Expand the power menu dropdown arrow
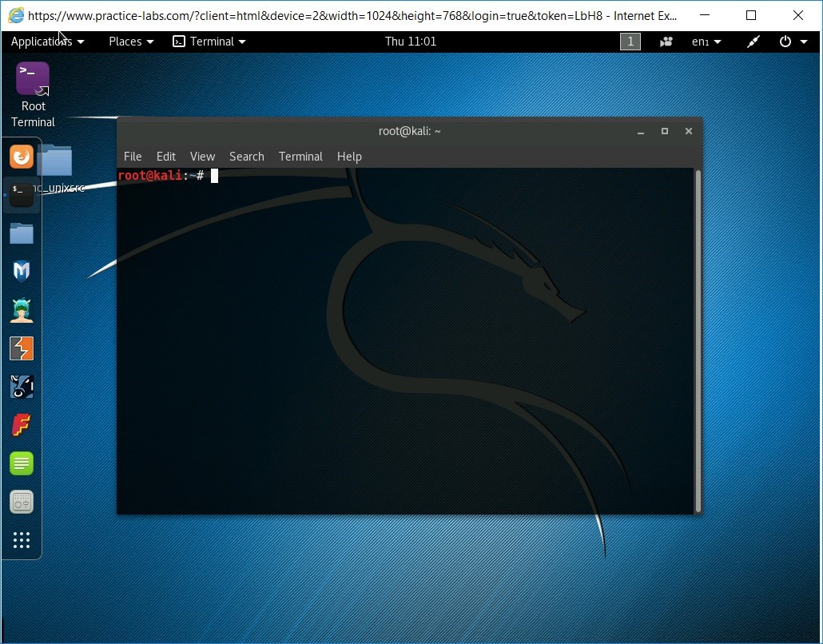 pos(803,41)
